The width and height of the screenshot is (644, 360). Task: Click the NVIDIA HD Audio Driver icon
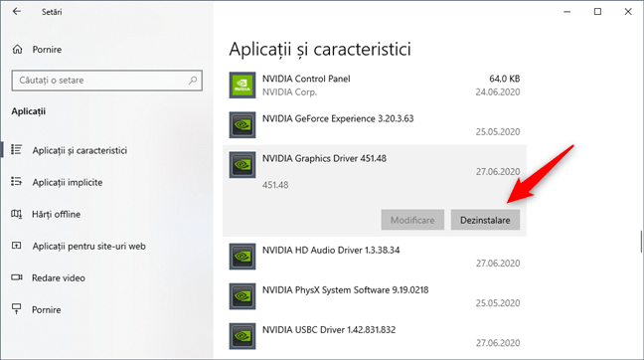[x=242, y=257]
